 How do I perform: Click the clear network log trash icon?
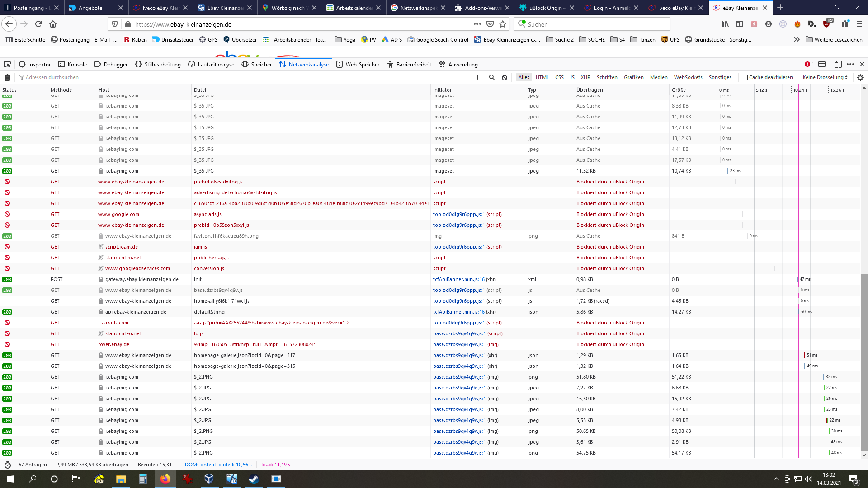point(7,77)
